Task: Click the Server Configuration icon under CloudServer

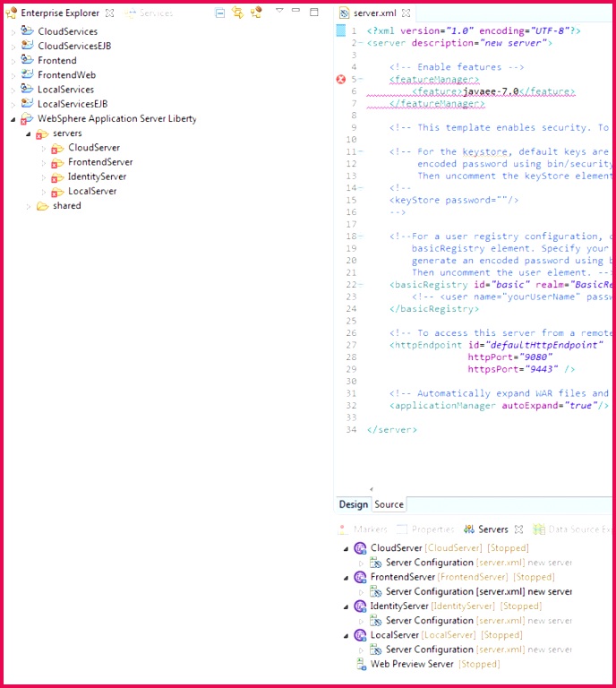Action: pyautogui.click(x=376, y=563)
